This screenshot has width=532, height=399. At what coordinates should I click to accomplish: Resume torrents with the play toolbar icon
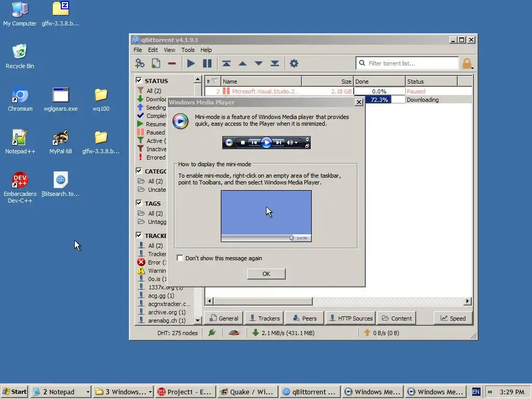pos(191,63)
